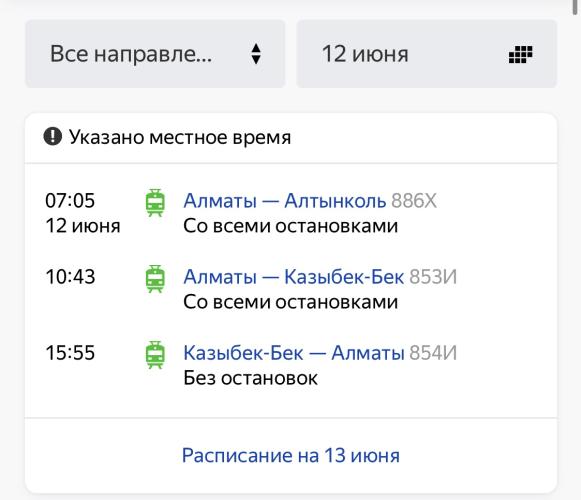Click train icon beside the 10:43 departure

(155, 279)
